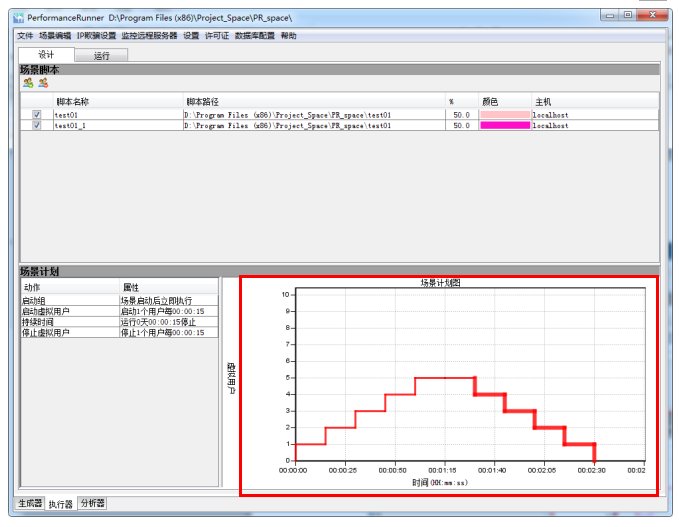This screenshot has height=527, width=679.
Task: Click the localhost host cell for test01_1
Action: coord(551,126)
